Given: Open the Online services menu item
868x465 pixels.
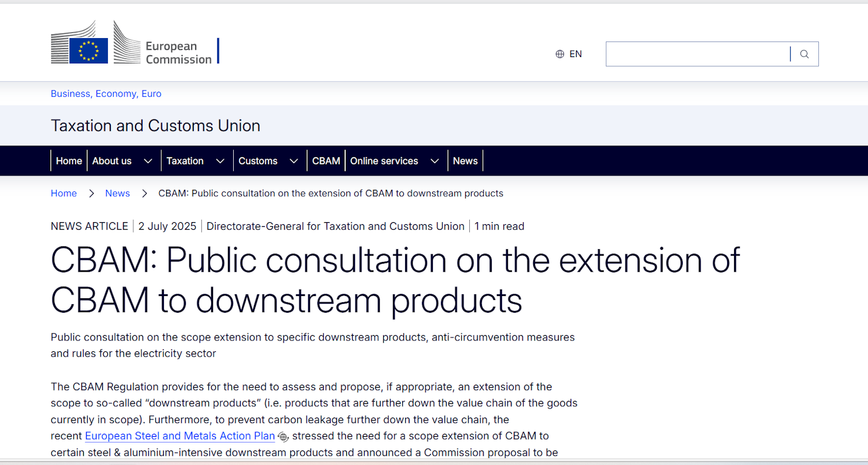Looking at the screenshot, I should (384, 161).
